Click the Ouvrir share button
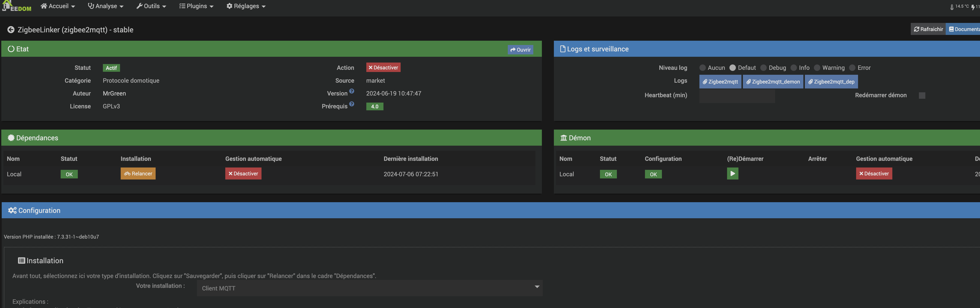 [x=520, y=50]
